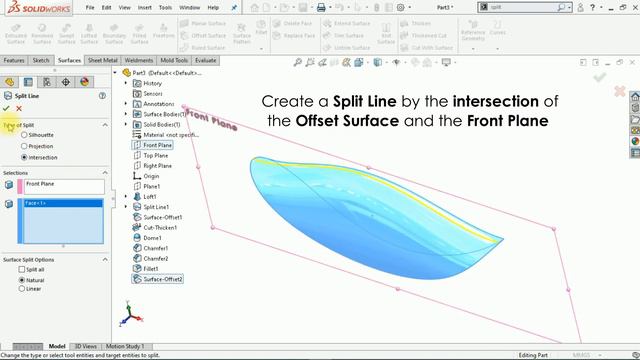
Task: Select Surface-Offset2 in feature tree
Action: pyautogui.click(x=158, y=279)
